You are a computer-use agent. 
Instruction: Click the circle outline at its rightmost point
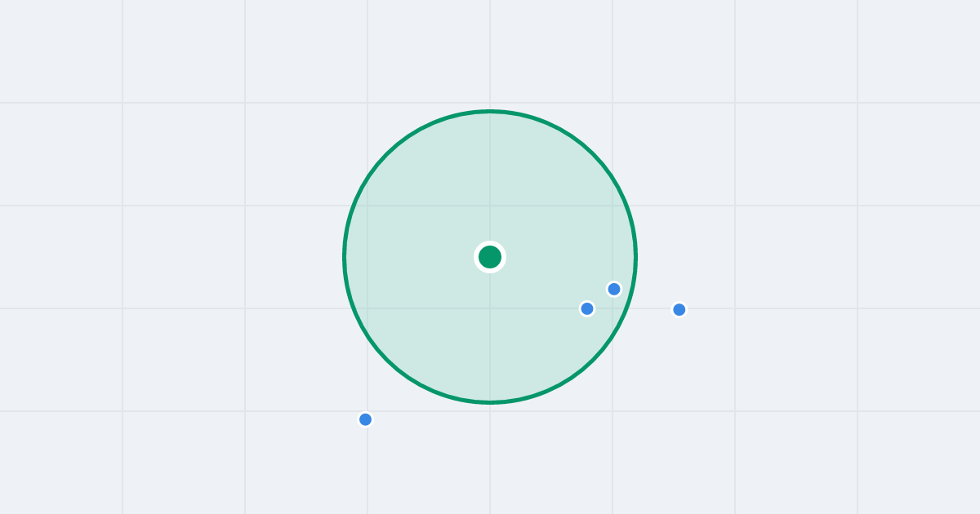[635, 257]
